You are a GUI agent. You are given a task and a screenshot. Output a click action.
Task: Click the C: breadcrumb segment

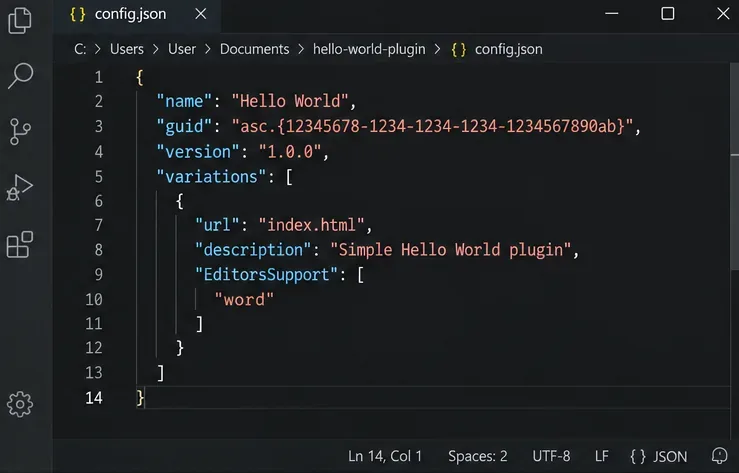[x=80, y=49]
